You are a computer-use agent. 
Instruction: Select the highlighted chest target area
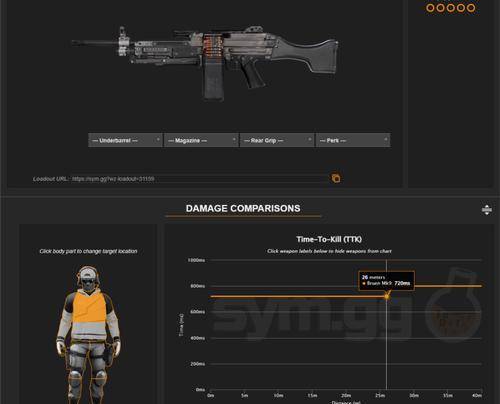89,307
